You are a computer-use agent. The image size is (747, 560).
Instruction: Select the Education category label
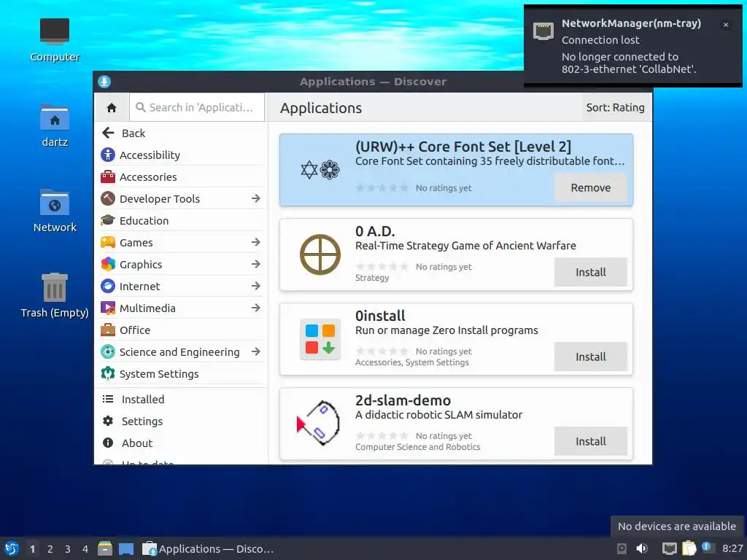coord(144,221)
